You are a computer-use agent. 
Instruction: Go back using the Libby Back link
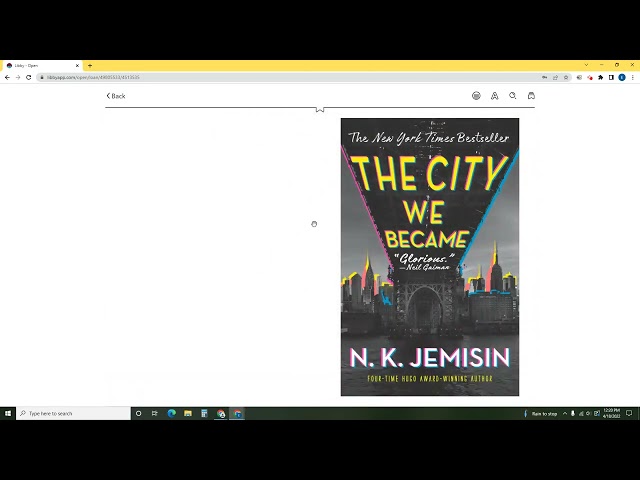116,96
